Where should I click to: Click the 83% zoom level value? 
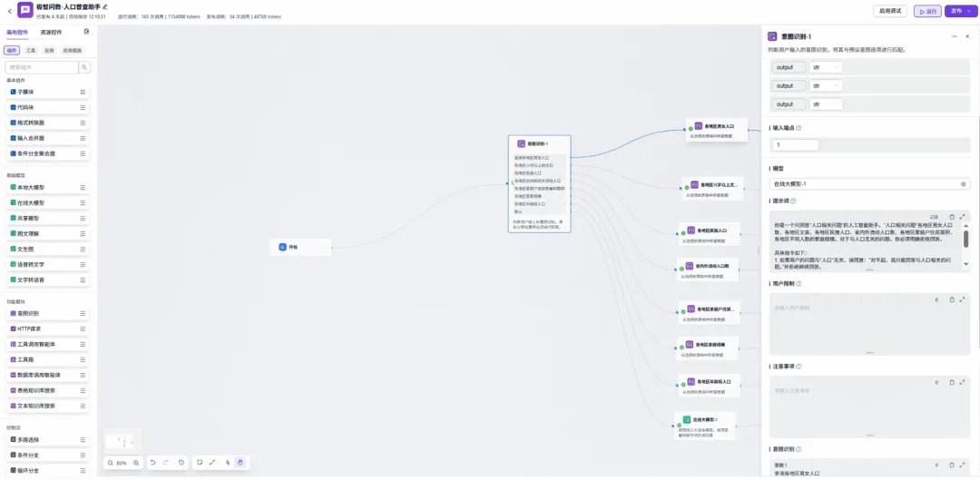(x=122, y=463)
